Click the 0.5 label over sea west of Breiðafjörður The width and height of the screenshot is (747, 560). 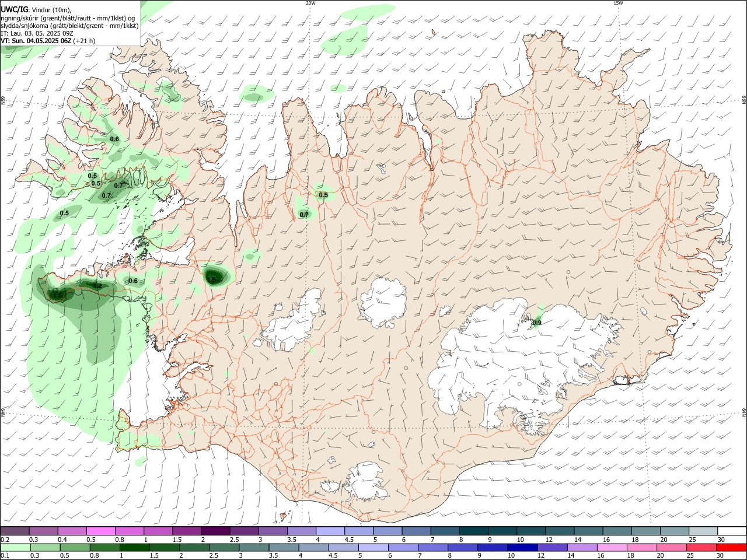(64, 213)
